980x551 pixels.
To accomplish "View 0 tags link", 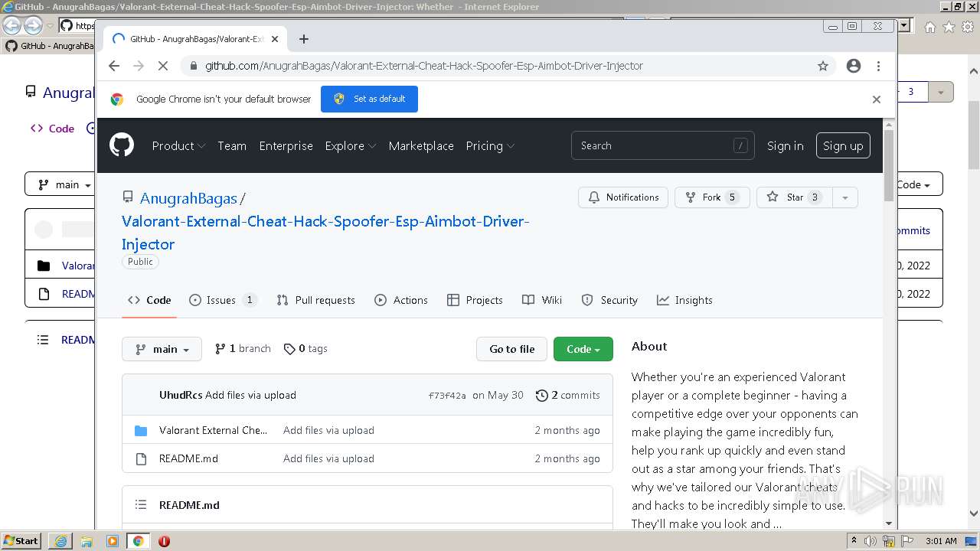I will click(x=305, y=349).
